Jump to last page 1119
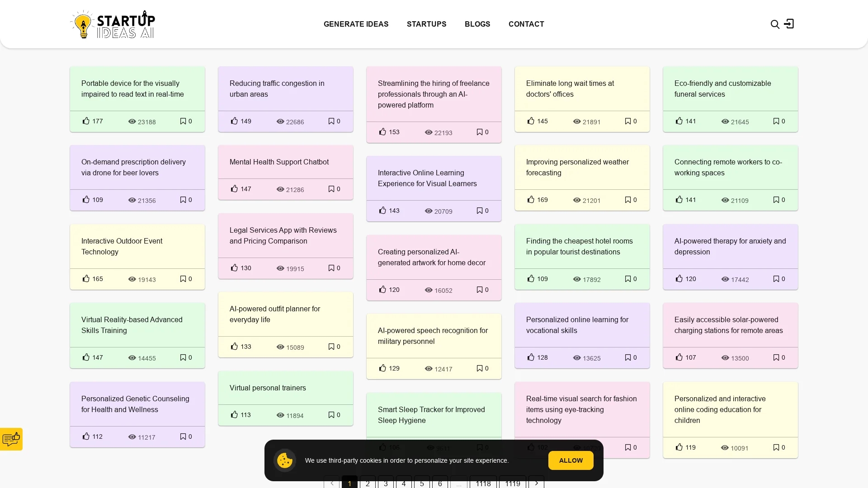 (513, 483)
